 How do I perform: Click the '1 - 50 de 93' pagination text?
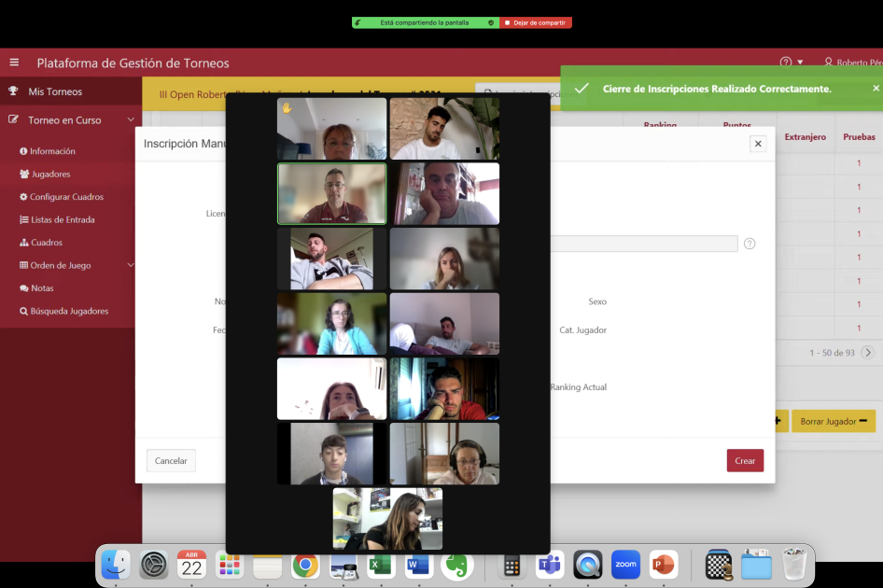[x=832, y=353]
